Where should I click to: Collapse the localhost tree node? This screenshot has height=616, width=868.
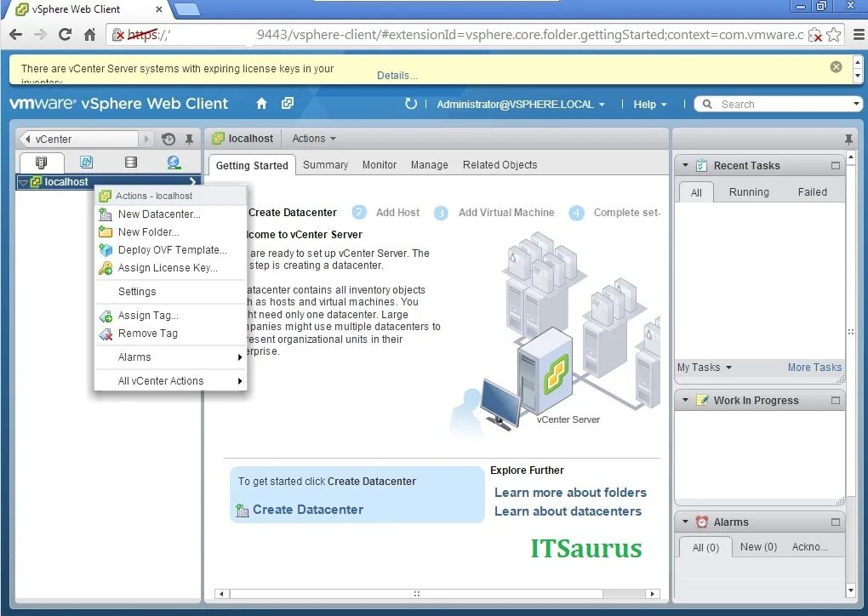(x=23, y=182)
